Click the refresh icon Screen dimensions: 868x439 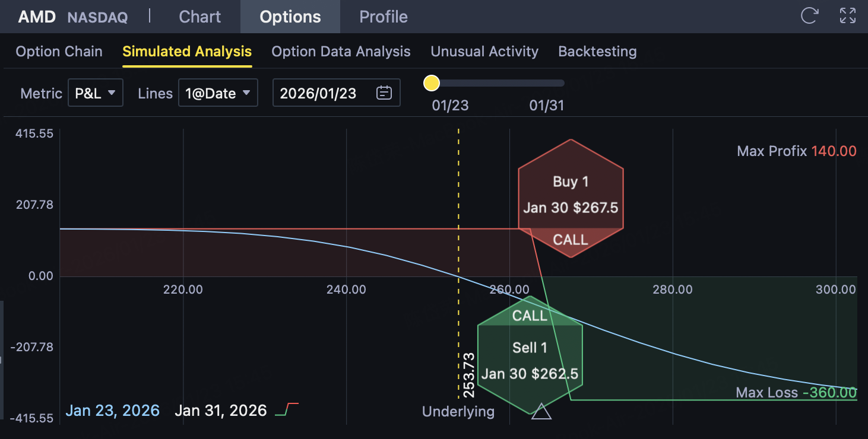809,15
